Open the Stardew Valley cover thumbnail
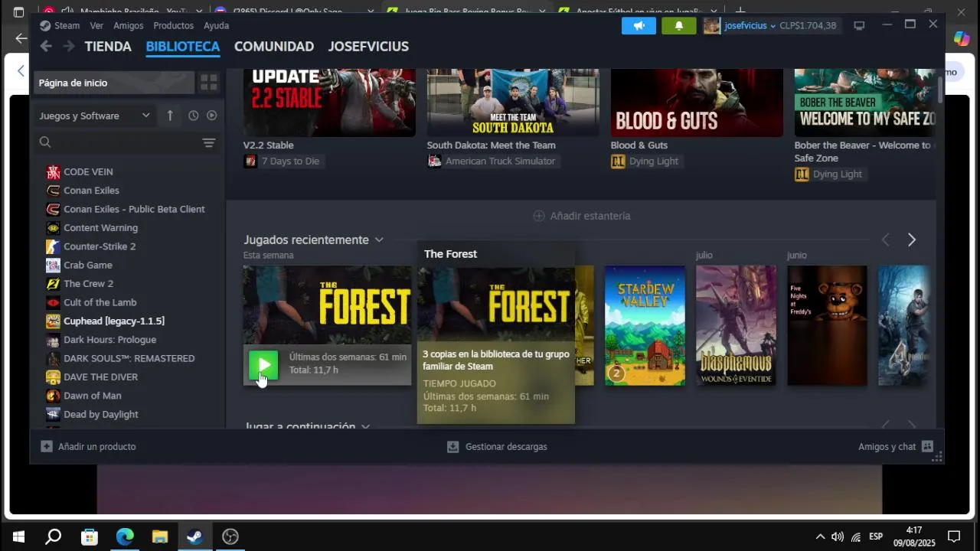The image size is (980, 551). (x=645, y=325)
